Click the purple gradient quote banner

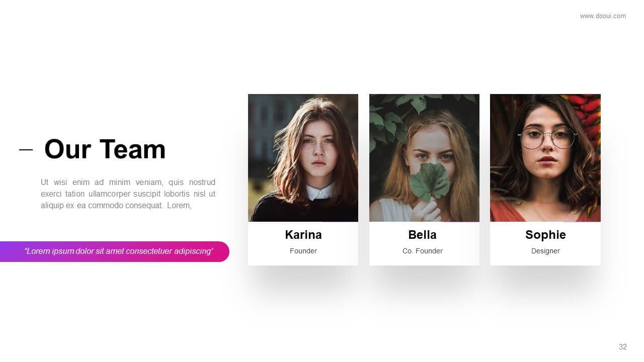click(x=115, y=251)
